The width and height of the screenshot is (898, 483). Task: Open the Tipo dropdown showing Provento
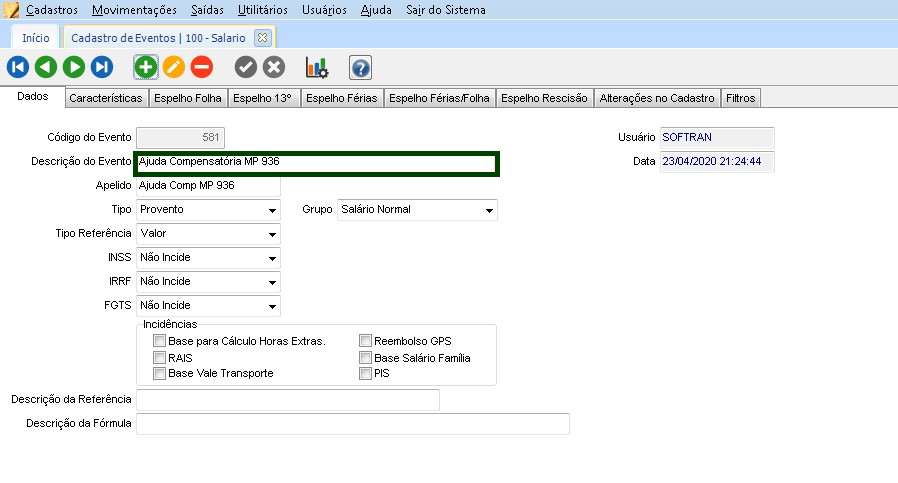point(208,210)
